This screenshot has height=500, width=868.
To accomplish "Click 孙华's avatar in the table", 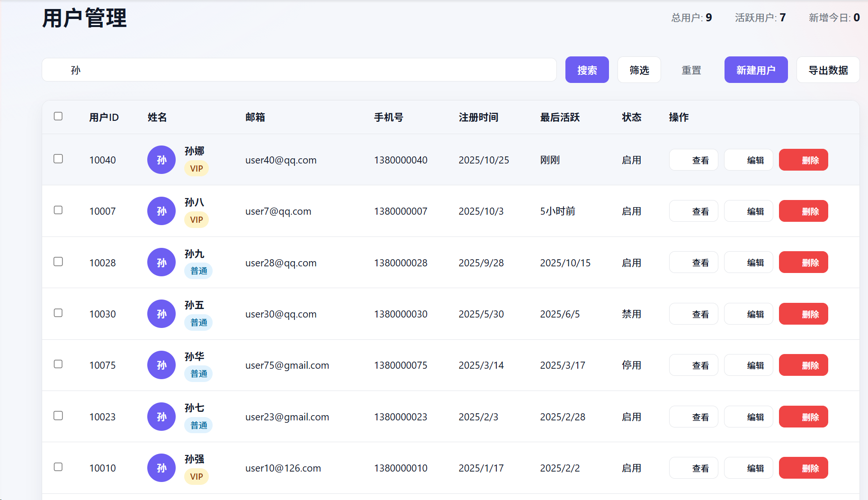I will (x=161, y=365).
